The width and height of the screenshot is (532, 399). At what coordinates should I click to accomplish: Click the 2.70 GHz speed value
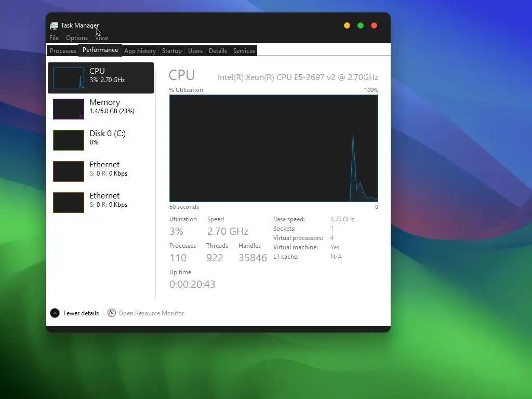[x=228, y=231]
